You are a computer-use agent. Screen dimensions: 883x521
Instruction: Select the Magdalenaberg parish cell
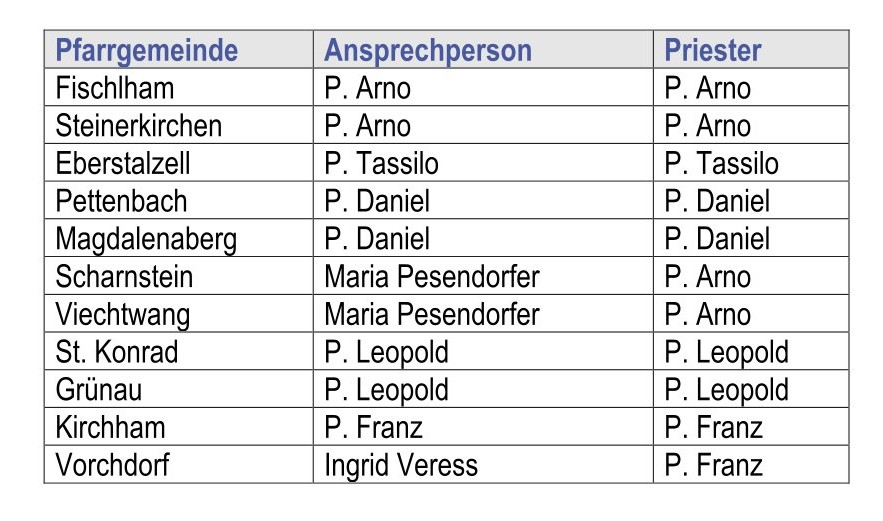[x=147, y=239]
